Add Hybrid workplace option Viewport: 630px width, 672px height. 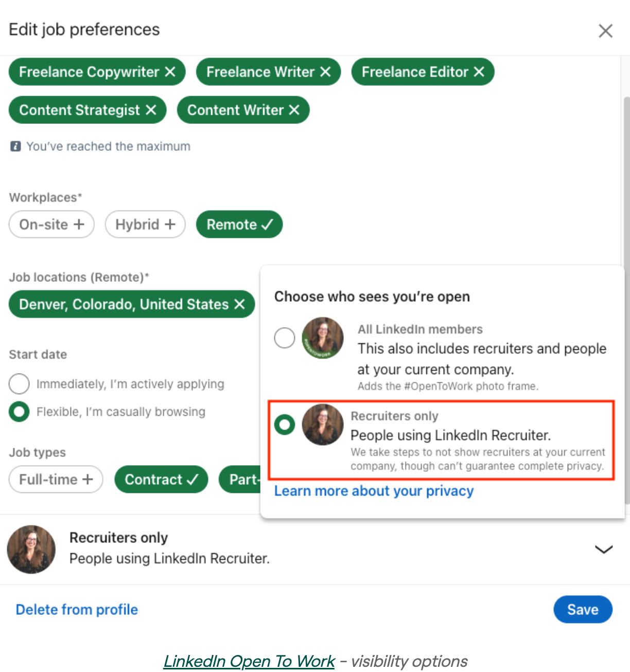tap(145, 224)
